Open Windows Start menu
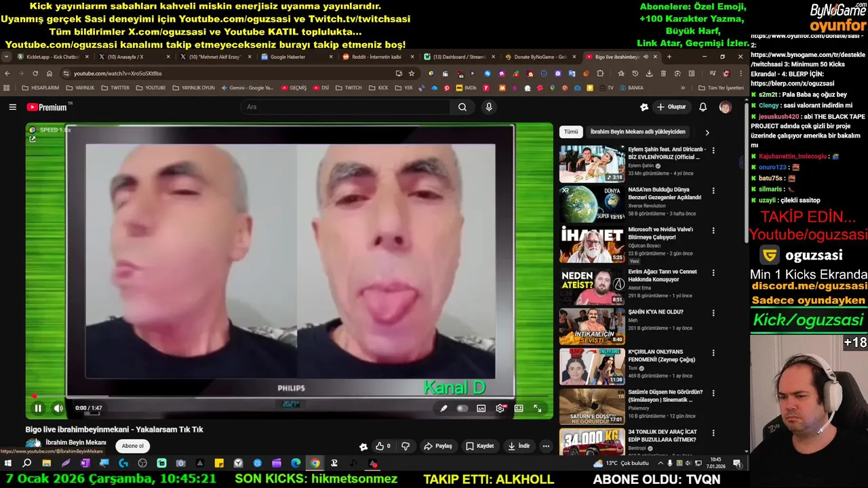Image resolution: width=868 pixels, height=488 pixels. tap(8, 464)
